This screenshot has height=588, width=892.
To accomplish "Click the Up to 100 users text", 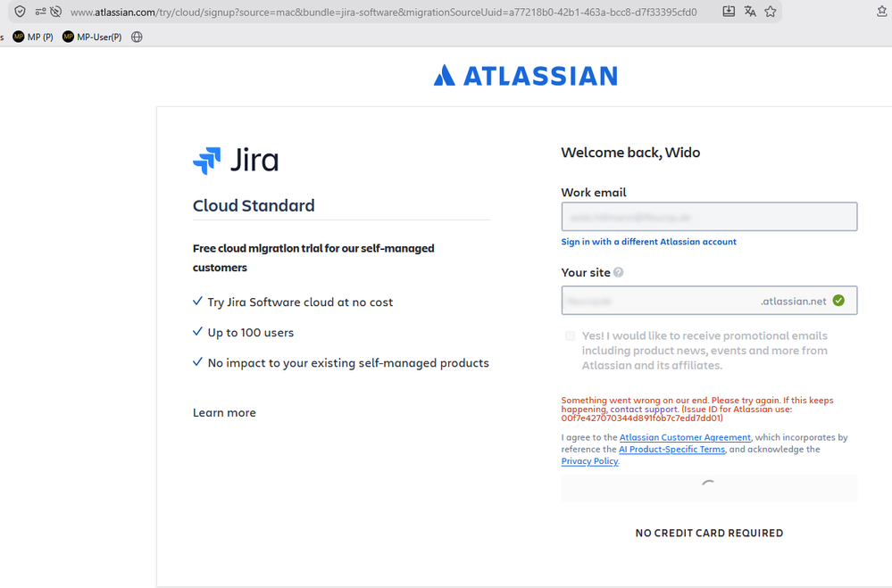I will coord(250,333).
